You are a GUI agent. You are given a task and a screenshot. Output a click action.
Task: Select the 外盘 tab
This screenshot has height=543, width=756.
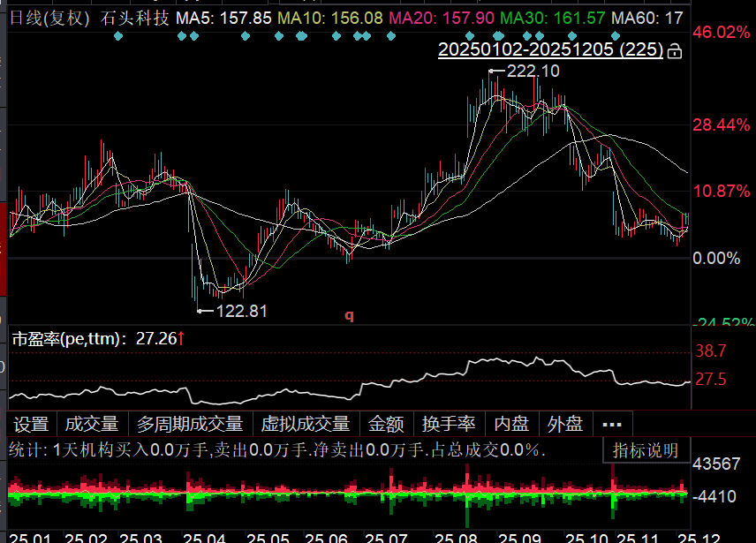[565, 424]
